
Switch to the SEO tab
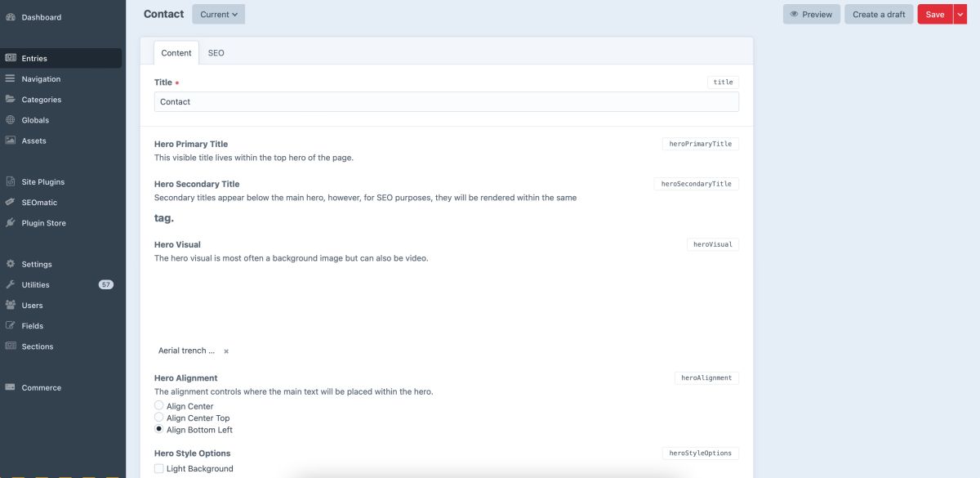216,53
